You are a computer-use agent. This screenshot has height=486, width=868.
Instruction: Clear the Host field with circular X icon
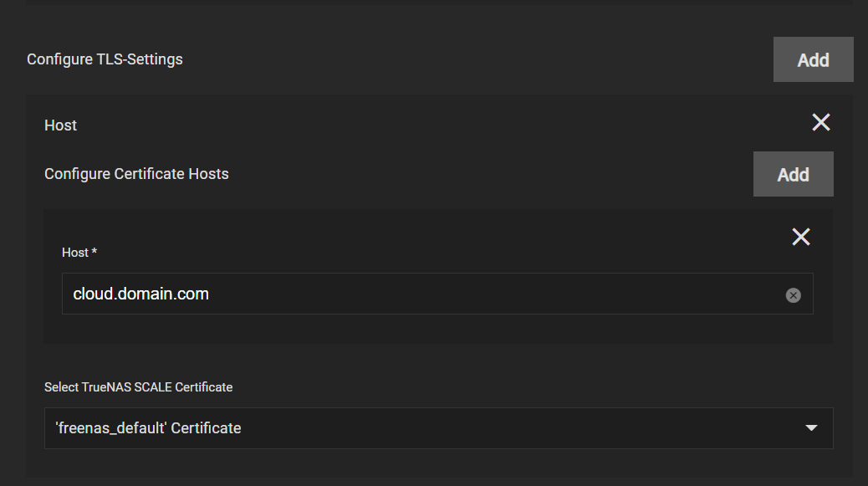pyautogui.click(x=793, y=294)
